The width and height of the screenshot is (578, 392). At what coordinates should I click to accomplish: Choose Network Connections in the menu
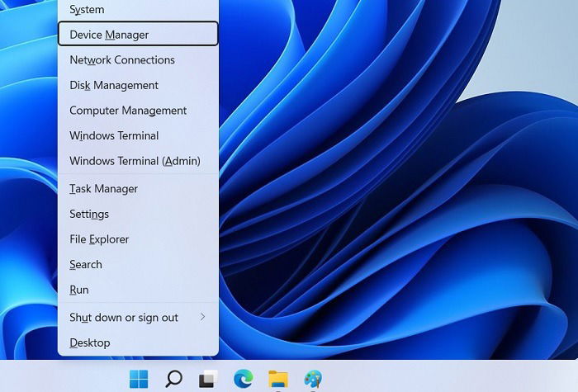click(138, 59)
